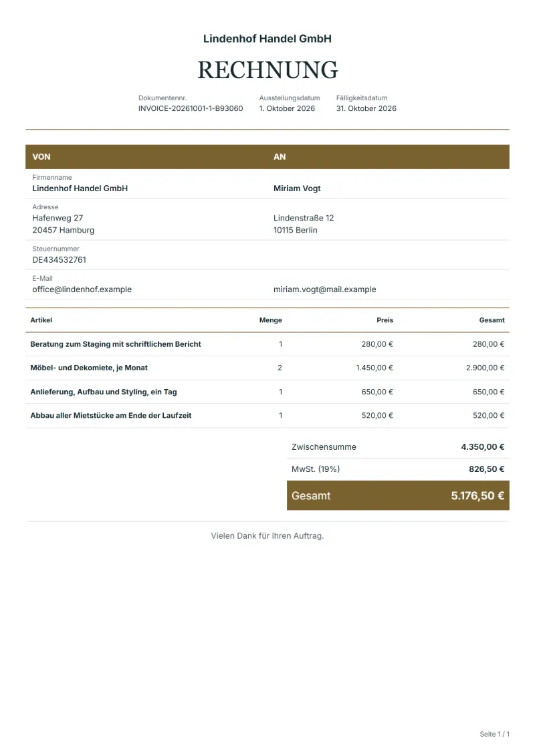The height and width of the screenshot is (756, 535).
Task: Open the miriam.vogt@mail.example email address
Action: 324,289
